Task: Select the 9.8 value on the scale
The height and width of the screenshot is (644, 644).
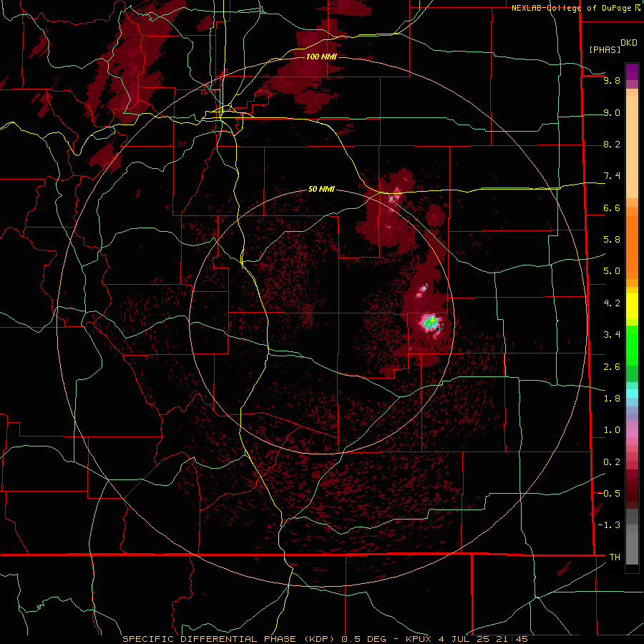Action: tap(612, 80)
